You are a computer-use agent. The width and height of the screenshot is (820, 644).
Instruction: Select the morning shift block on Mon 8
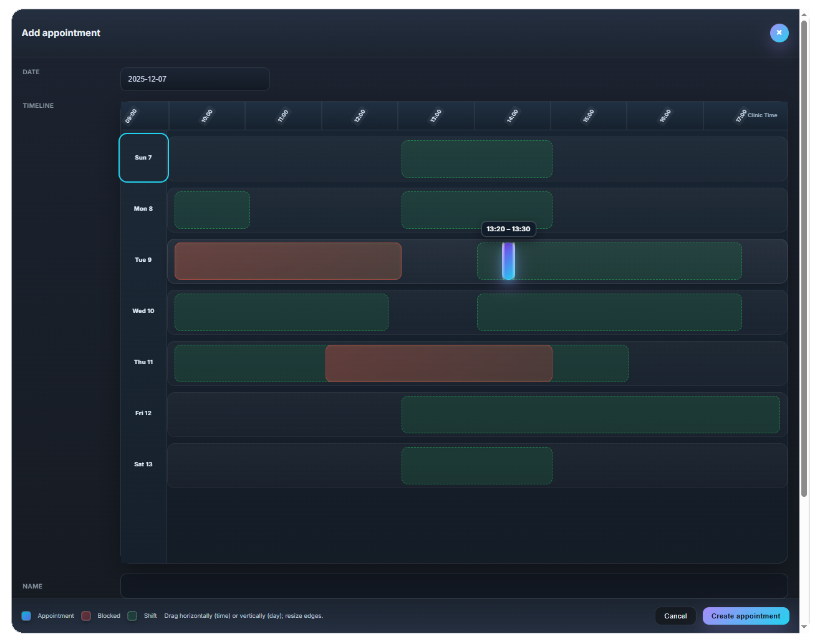[212, 210]
